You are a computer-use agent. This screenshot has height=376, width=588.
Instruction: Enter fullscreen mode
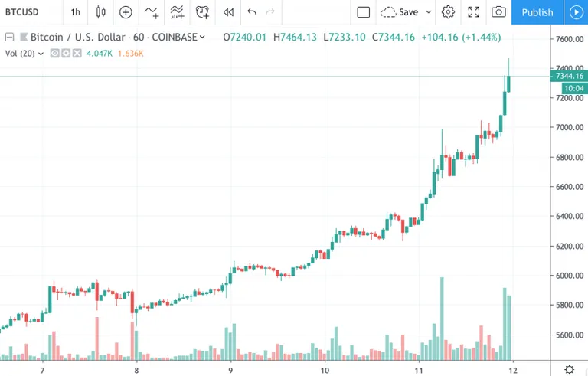(474, 12)
